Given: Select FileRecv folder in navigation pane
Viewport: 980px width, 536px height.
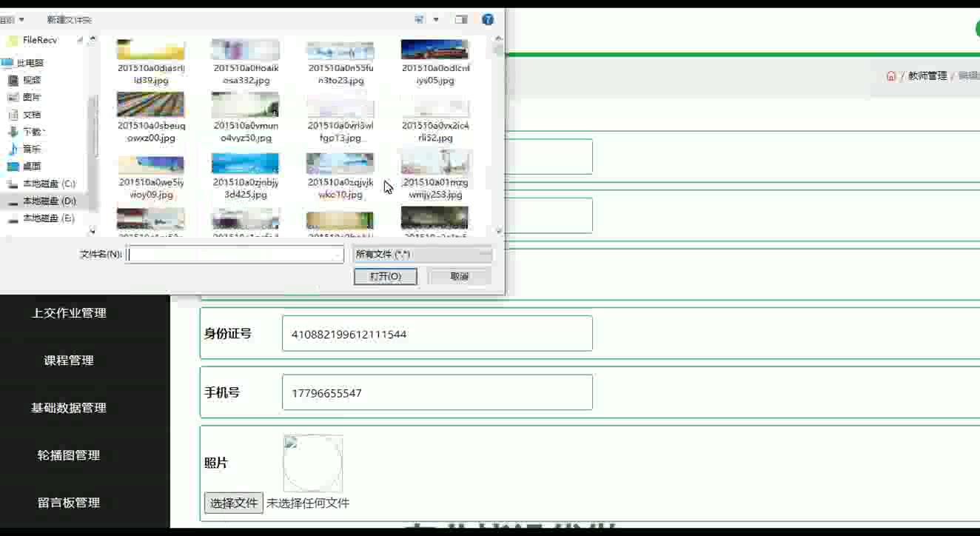Looking at the screenshot, I should pyautogui.click(x=40, y=40).
